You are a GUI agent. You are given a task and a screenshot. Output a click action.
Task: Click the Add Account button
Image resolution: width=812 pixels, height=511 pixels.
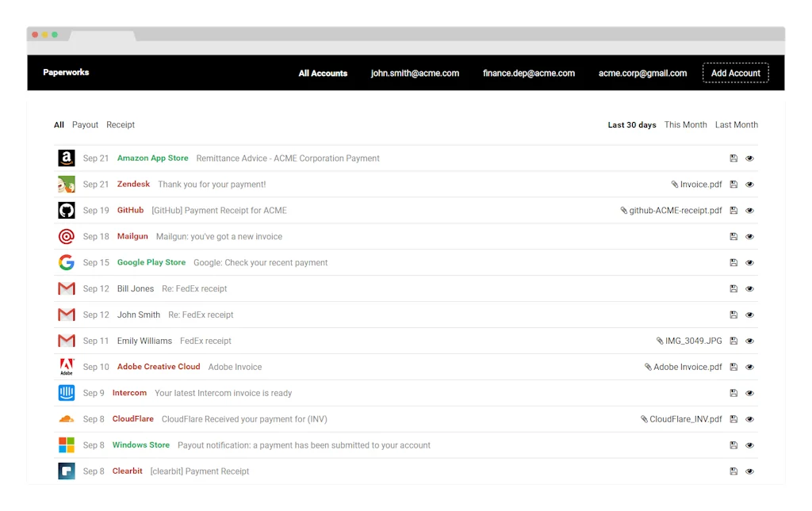click(x=736, y=72)
